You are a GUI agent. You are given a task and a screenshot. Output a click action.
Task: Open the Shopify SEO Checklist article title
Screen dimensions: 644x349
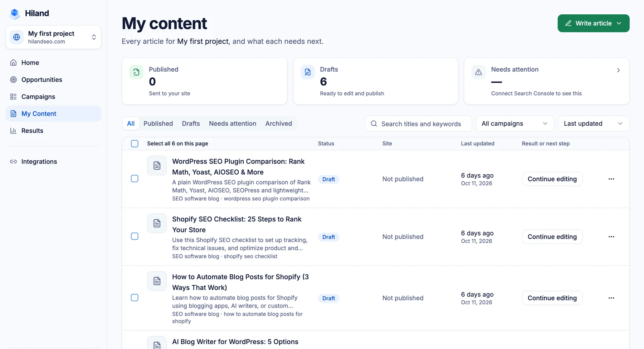click(237, 224)
